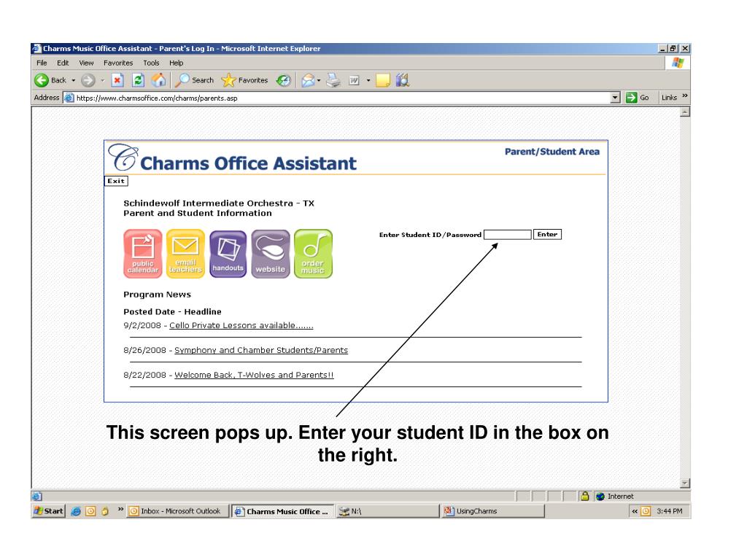747x560 pixels.
Task: Switch to Inbox - Microsoft Outlook taskbar item
Action: tap(178, 511)
